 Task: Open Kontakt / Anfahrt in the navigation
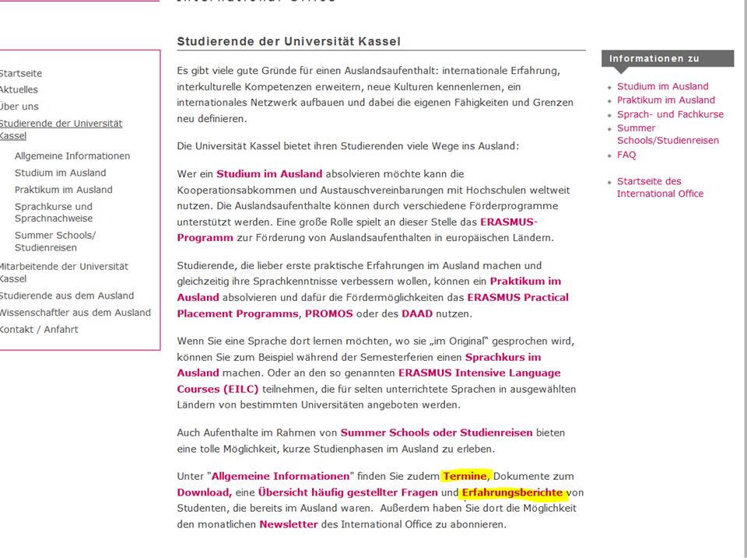[x=39, y=330]
